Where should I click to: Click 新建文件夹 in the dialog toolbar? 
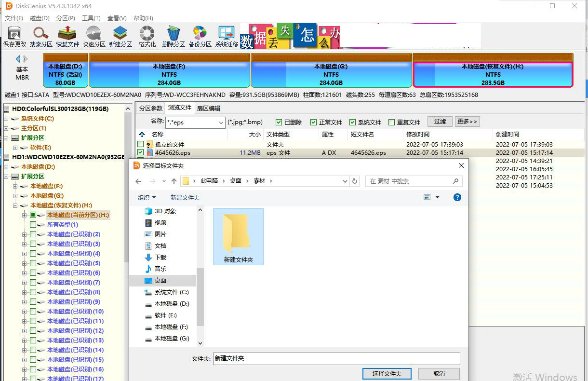(x=185, y=197)
